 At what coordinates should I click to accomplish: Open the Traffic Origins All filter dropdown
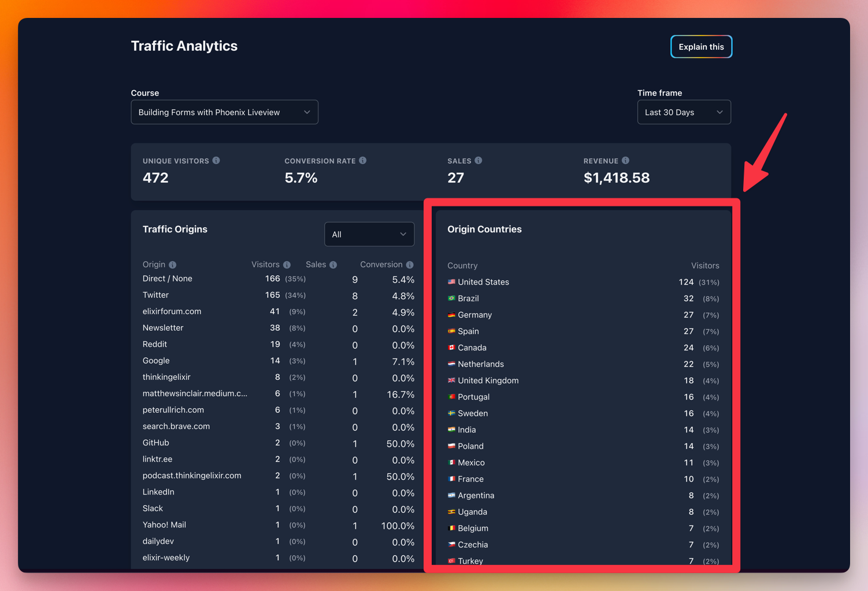[x=369, y=234]
